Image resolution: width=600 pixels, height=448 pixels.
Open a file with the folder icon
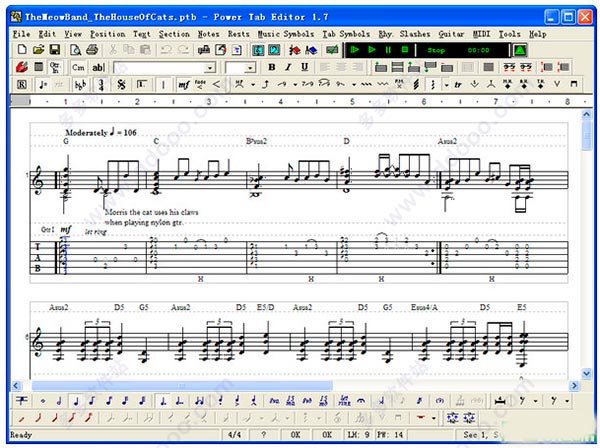(38, 50)
